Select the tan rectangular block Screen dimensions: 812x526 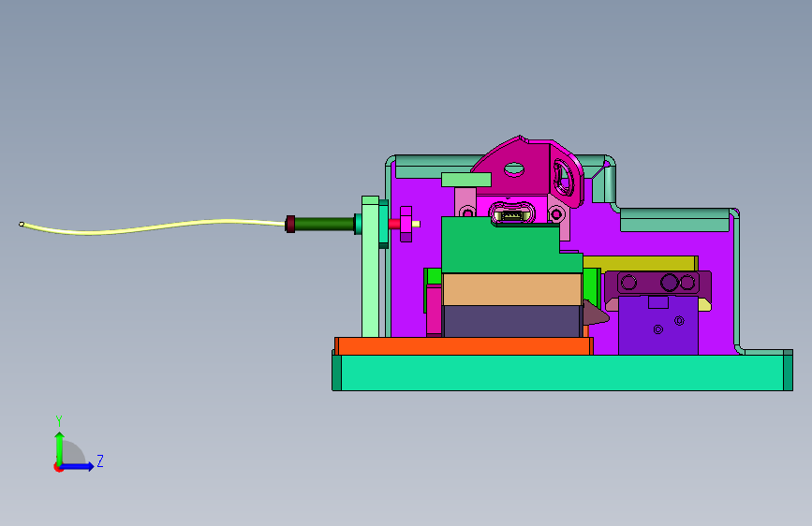512,289
